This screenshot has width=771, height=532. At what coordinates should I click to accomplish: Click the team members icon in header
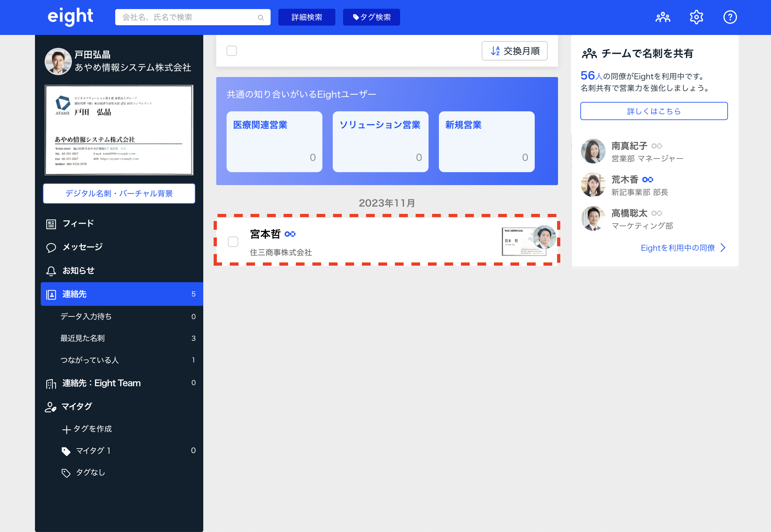click(663, 17)
